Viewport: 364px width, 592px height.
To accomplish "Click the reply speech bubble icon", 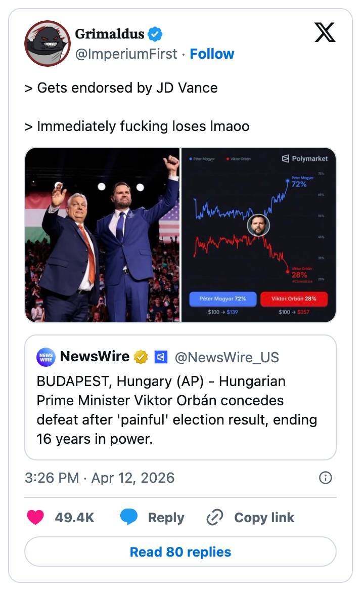I will pyautogui.click(x=129, y=517).
